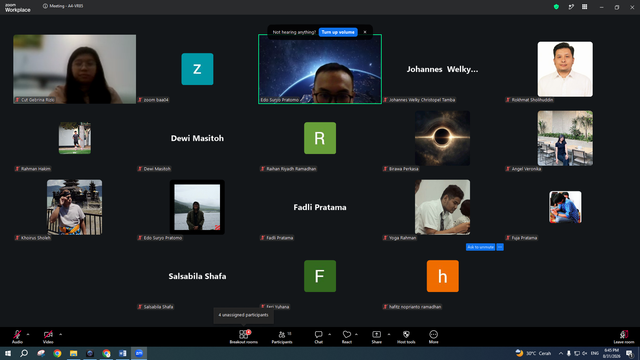Select Rokhmat Sholihuddin profile photo
Image resolution: width=640 pixels, height=360 pixels.
pyautogui.click(x=565, y=69)
